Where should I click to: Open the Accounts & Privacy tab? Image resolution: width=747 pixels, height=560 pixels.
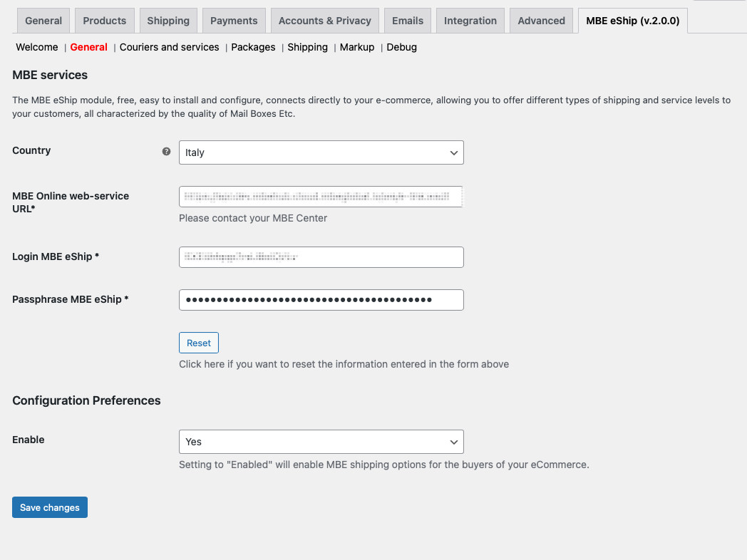tap(324, 21)
